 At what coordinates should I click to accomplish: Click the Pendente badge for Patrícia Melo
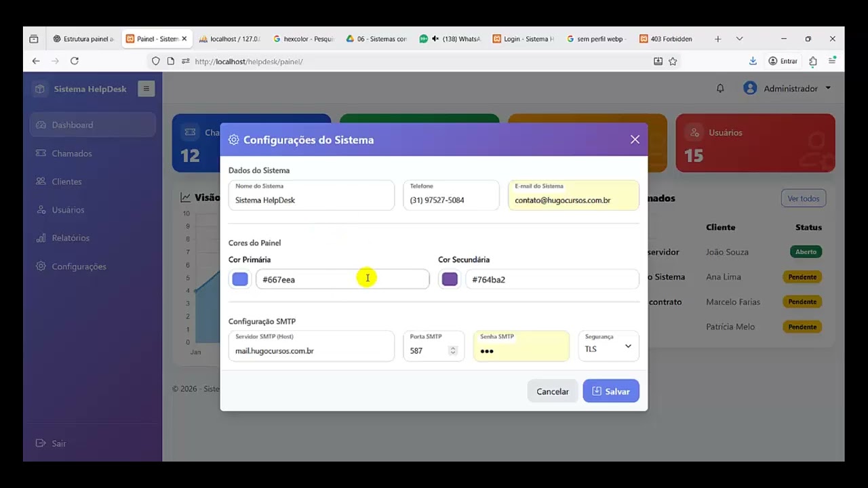[x=802, y=327]
